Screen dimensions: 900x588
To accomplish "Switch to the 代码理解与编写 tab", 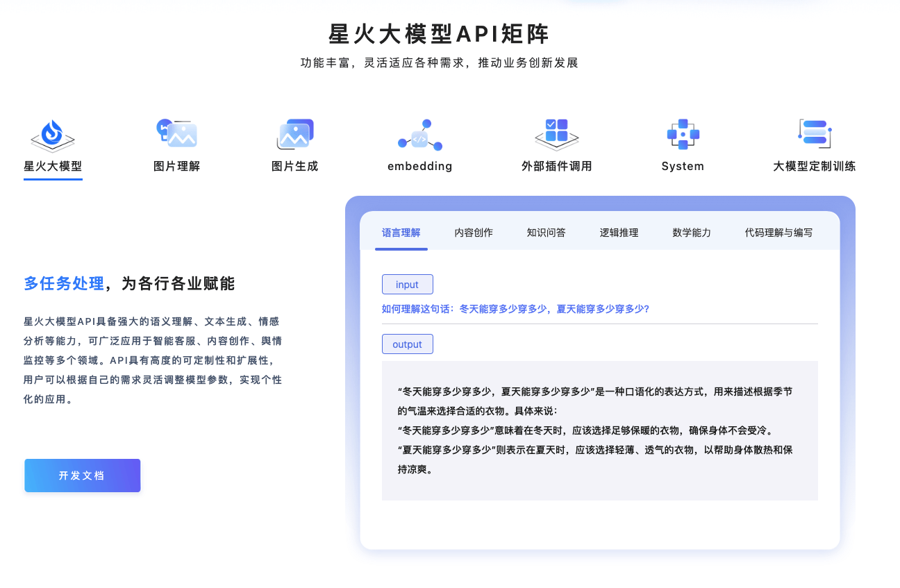I will [778, 233].
